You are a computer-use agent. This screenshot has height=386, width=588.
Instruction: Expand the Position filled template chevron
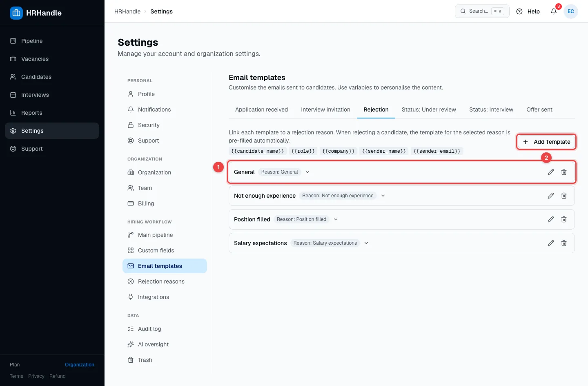336,219
